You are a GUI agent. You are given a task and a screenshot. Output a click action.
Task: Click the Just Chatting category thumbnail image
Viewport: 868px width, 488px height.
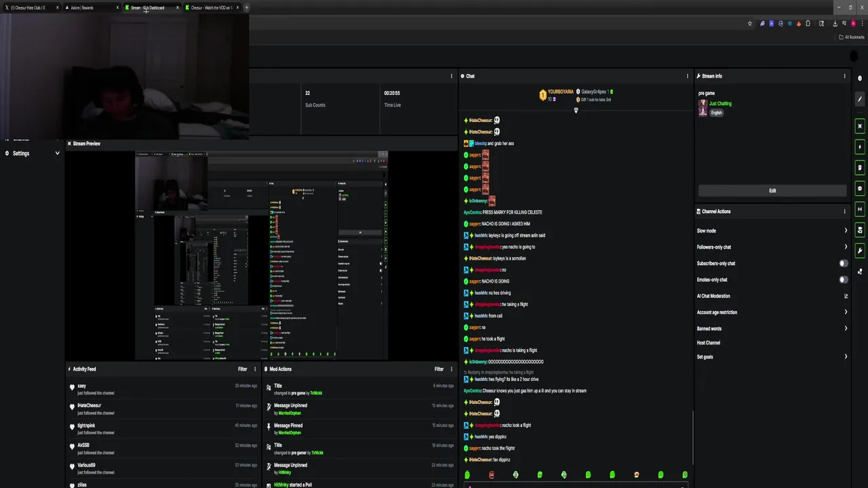pos(703,108)
